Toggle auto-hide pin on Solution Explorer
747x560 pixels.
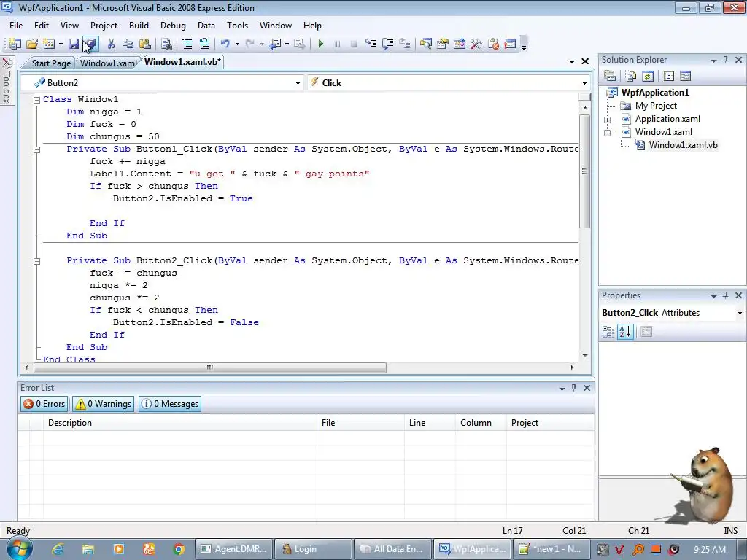726,60
